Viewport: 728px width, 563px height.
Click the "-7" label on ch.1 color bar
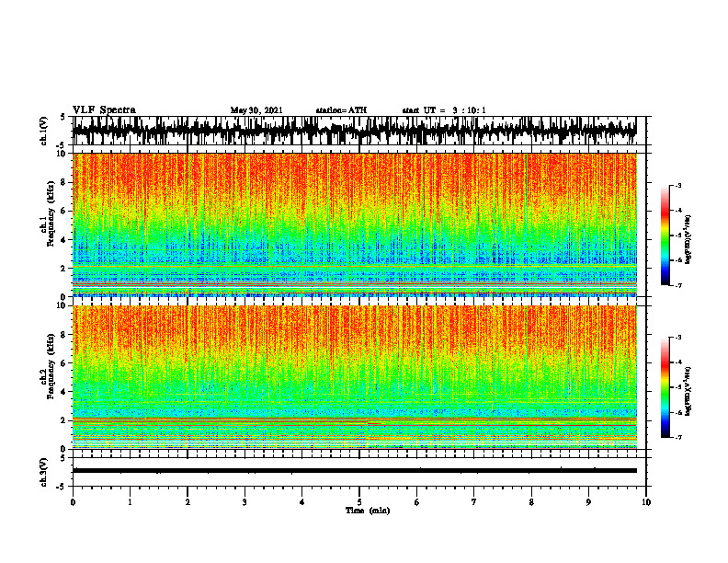[x=678, y=285]
